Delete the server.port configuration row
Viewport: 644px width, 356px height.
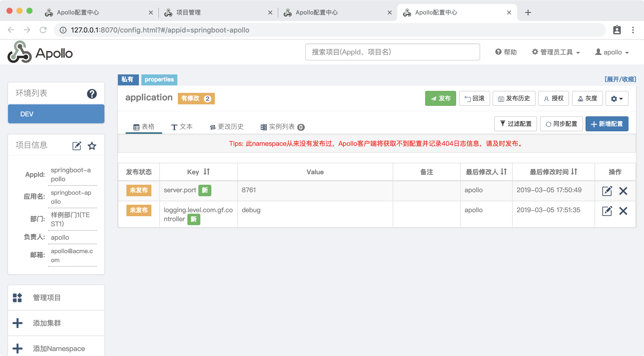623,191
